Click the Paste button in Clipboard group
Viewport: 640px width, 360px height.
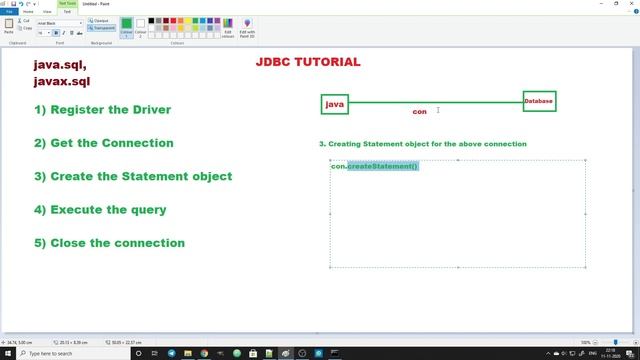[9, 26]
